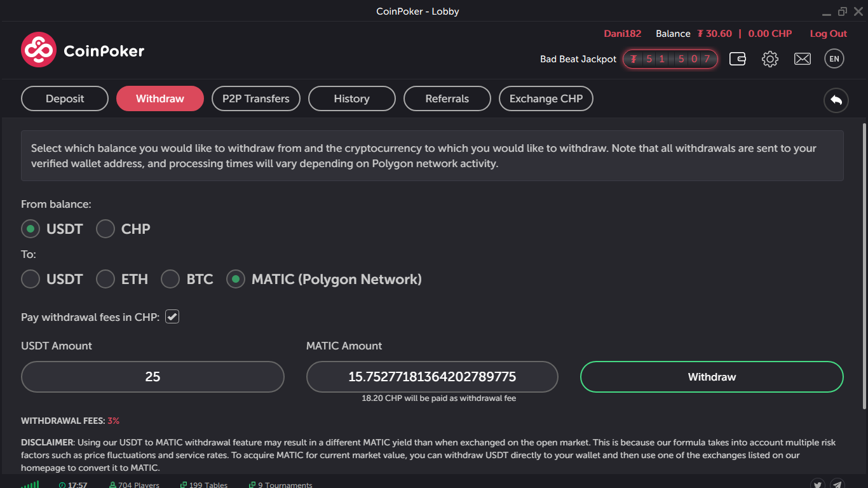Open the Referrals tab
868x488 pixels.
click(x=447, y=98)
